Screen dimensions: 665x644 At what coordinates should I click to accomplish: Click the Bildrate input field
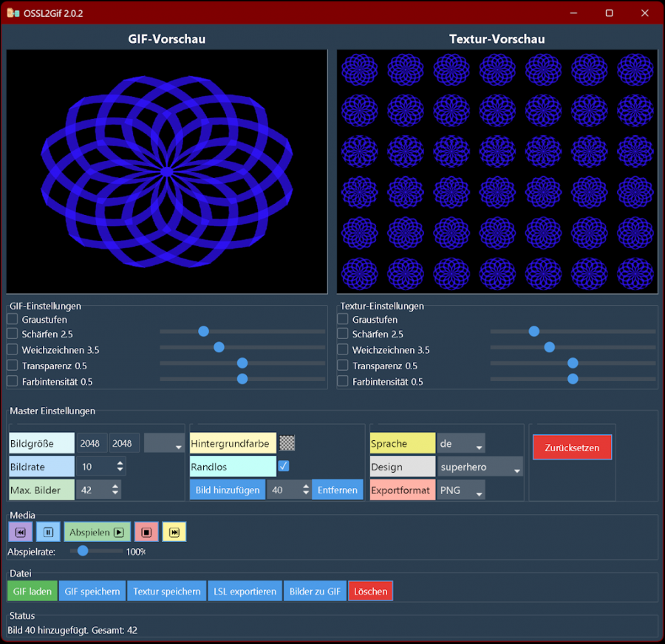95,467
